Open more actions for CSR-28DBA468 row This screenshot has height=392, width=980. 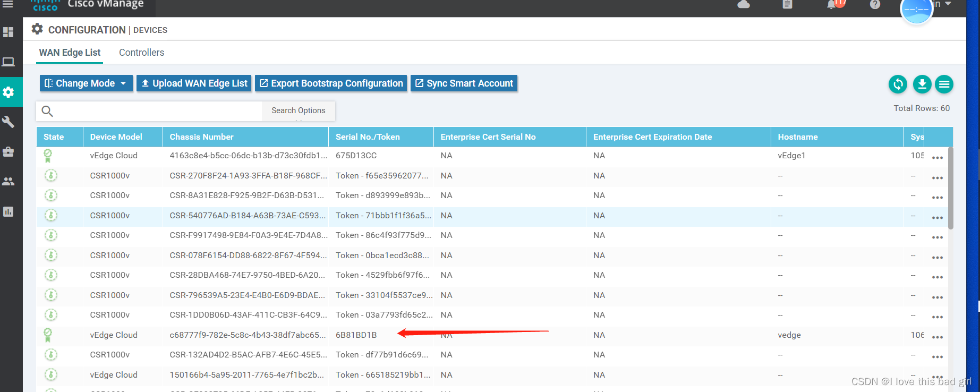[938, 277]
